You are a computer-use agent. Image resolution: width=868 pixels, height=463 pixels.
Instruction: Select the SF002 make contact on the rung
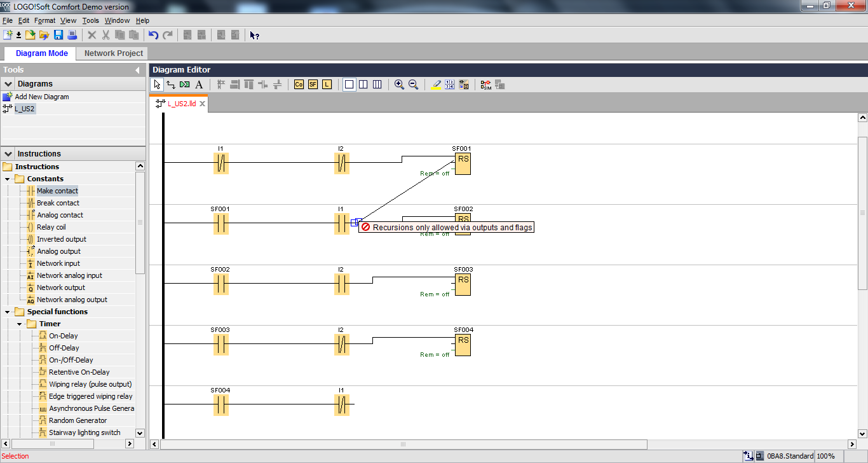pos(220,284)
